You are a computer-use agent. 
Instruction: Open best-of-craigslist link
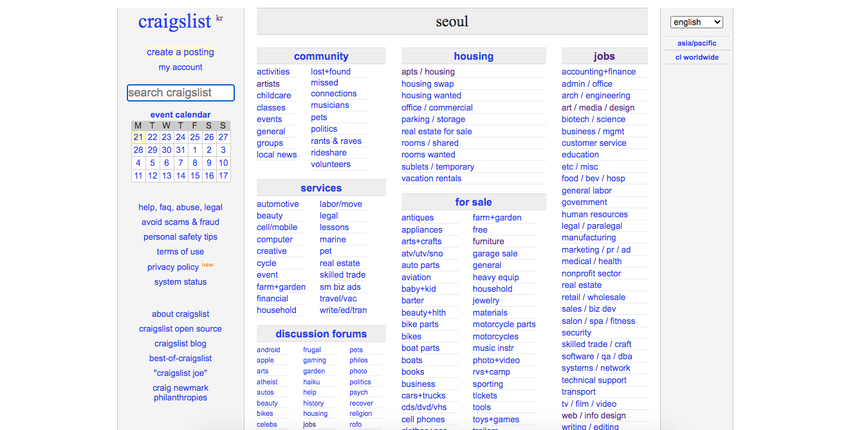180,358
